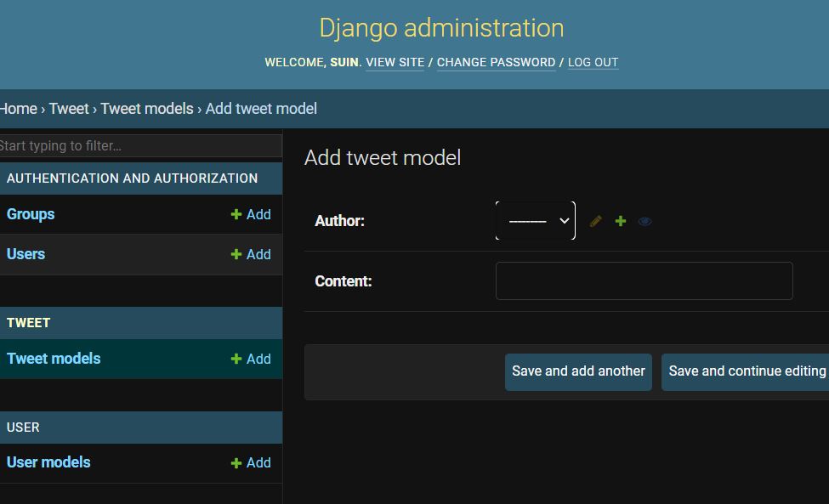The width and height of the screenshot is (829, 504).
Task: Open Tweet models in the breadcrumb trail
Action: 147,108
